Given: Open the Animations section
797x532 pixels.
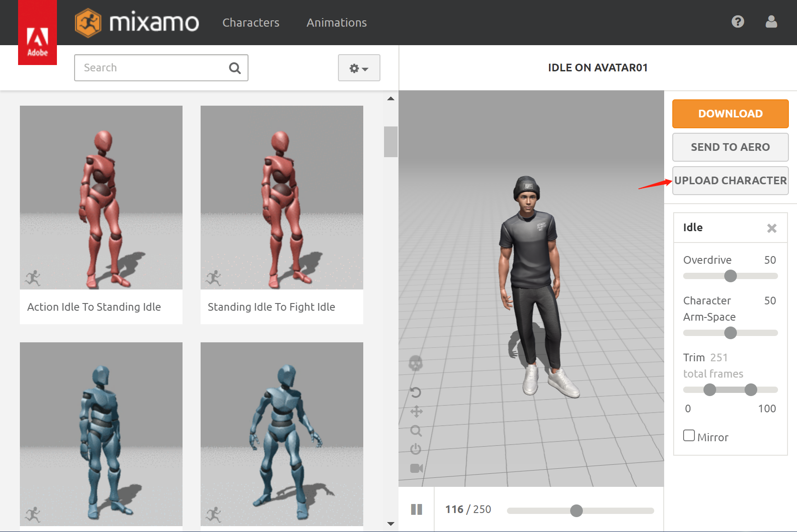Looking at the screenshot, I should point(336,23).
